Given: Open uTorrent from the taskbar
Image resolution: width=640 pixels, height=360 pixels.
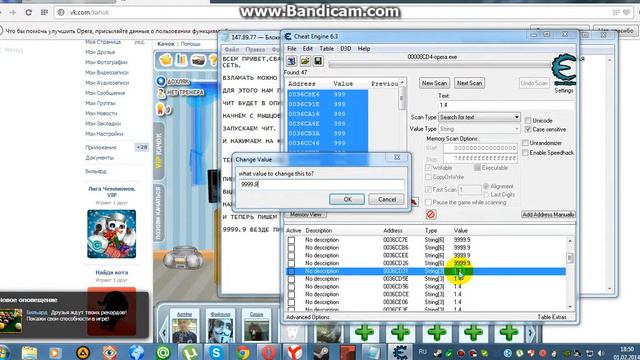Looking at the screenshot, I should (x=189, y=352).
